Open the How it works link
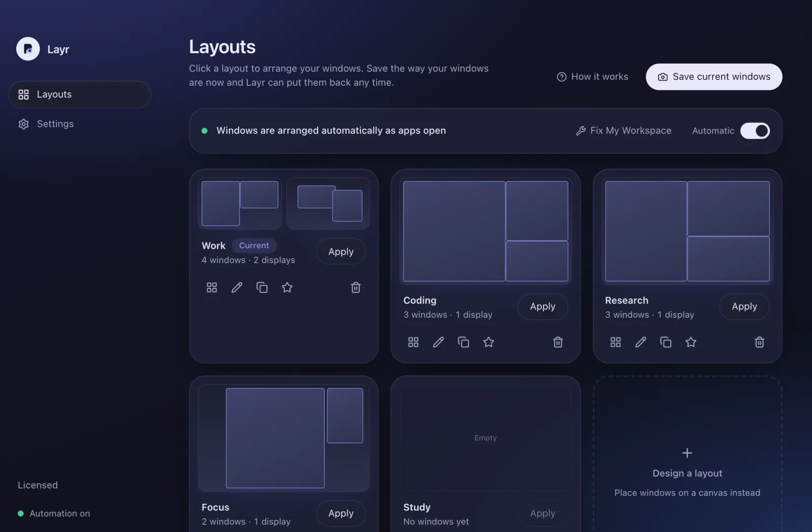812x532 pixels. point(592,77)
